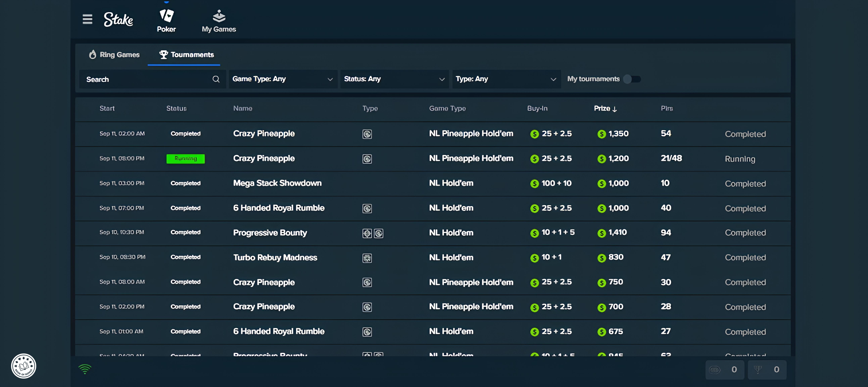Expand the Status: Any dropdown

395,79
